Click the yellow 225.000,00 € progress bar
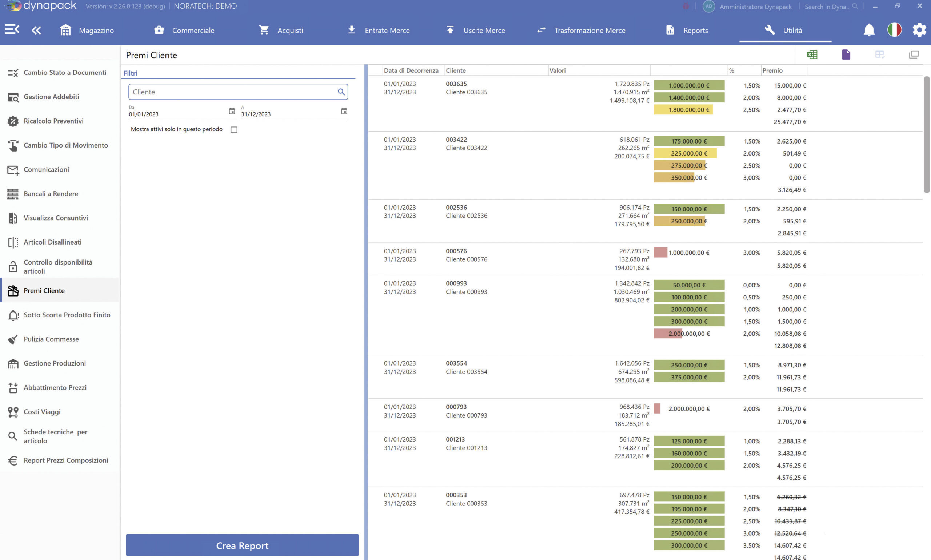The image size is (931, 560). 685,153
